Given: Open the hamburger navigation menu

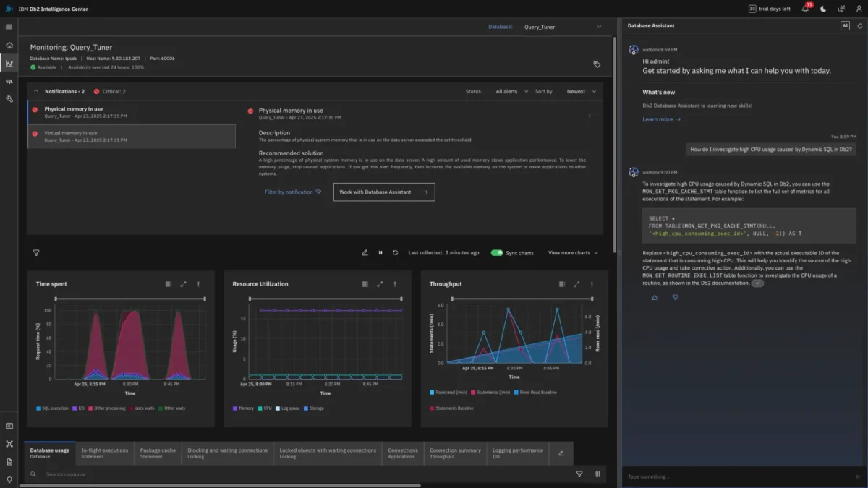Looking at the screenshot, I should (x=9, y=27).
